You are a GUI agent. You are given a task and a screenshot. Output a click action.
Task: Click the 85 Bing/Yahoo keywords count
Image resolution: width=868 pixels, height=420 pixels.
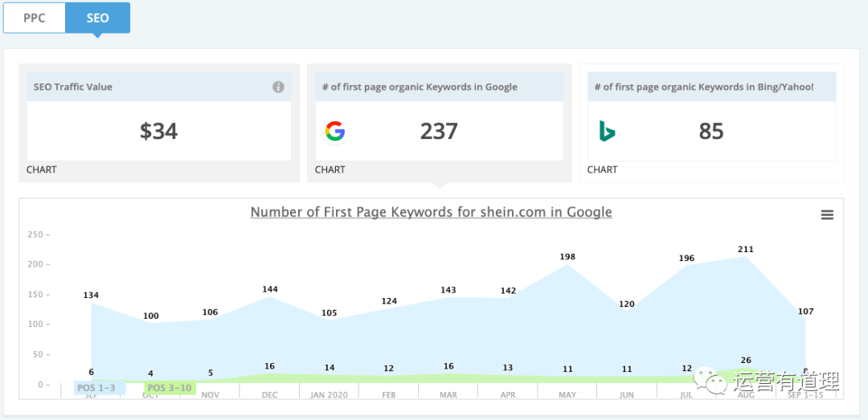point(711,131)
